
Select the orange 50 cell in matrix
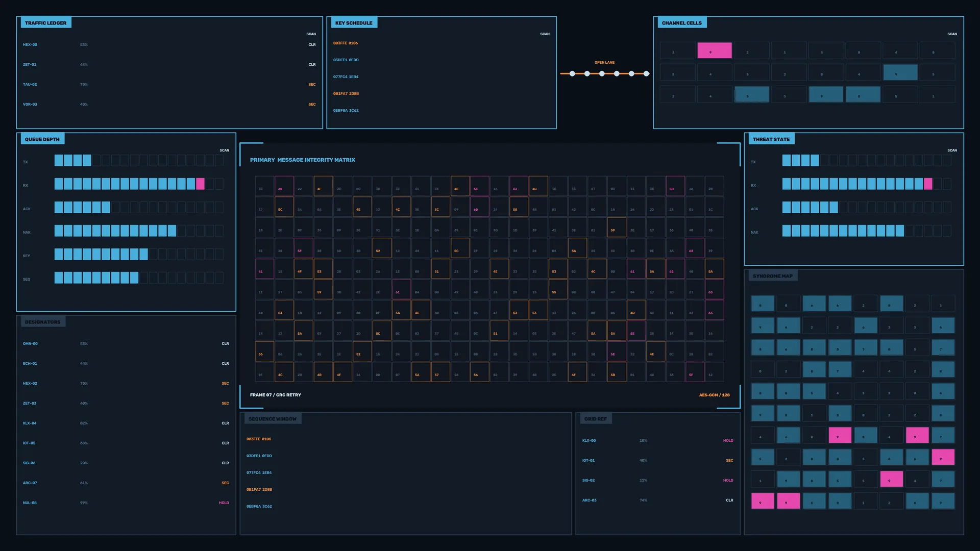[519, 207]
